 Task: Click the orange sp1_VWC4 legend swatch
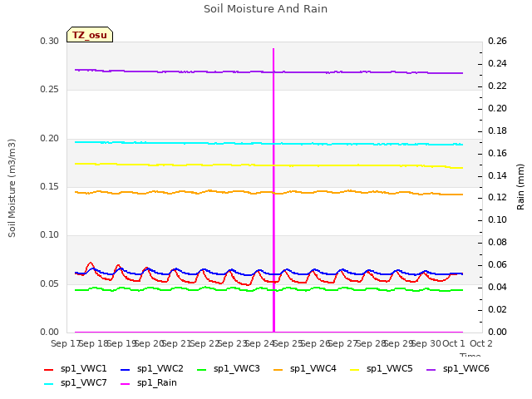[x=278, y=370]
